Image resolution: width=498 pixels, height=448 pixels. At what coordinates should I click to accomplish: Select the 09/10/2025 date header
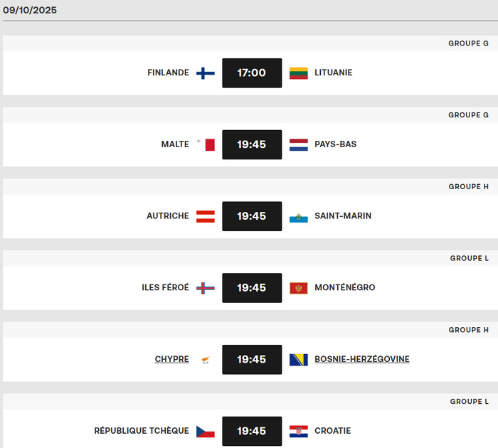[x=30, y=11]
